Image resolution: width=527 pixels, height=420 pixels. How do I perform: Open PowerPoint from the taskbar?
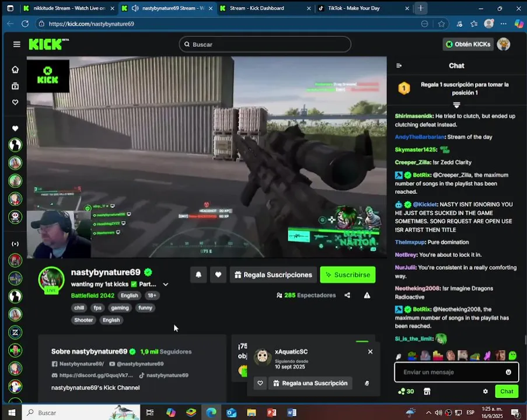click(x=271, y=412)
